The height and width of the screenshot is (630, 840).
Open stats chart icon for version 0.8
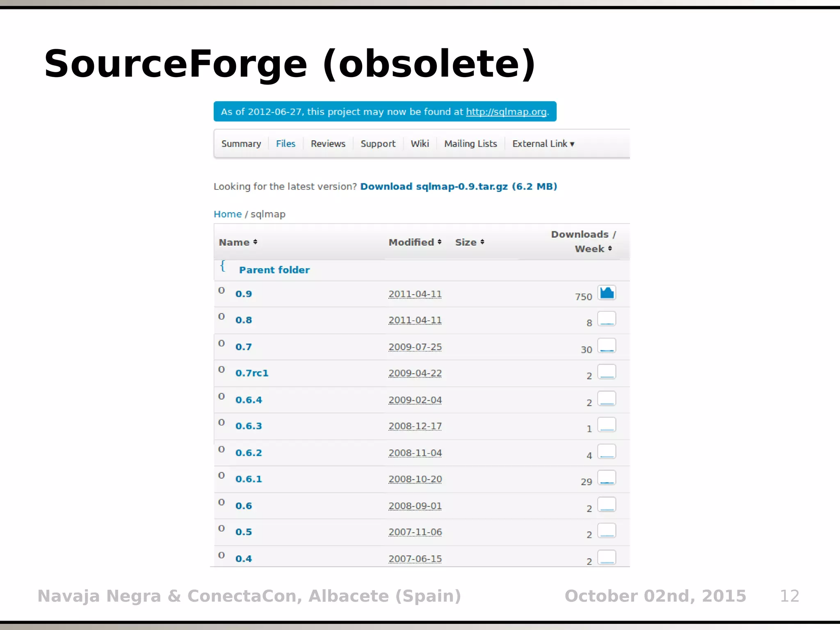tap(606, 319)
